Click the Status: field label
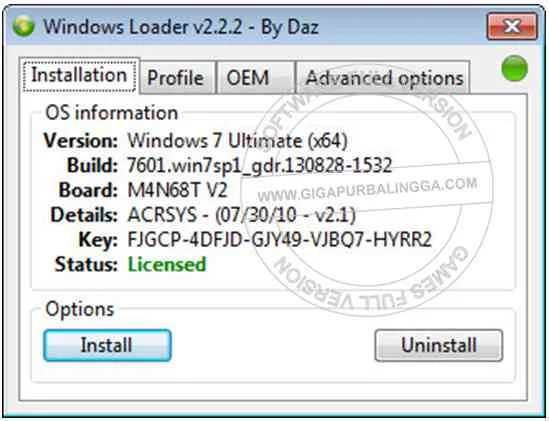The image size is (549, 421). click(x=86, y=264)
